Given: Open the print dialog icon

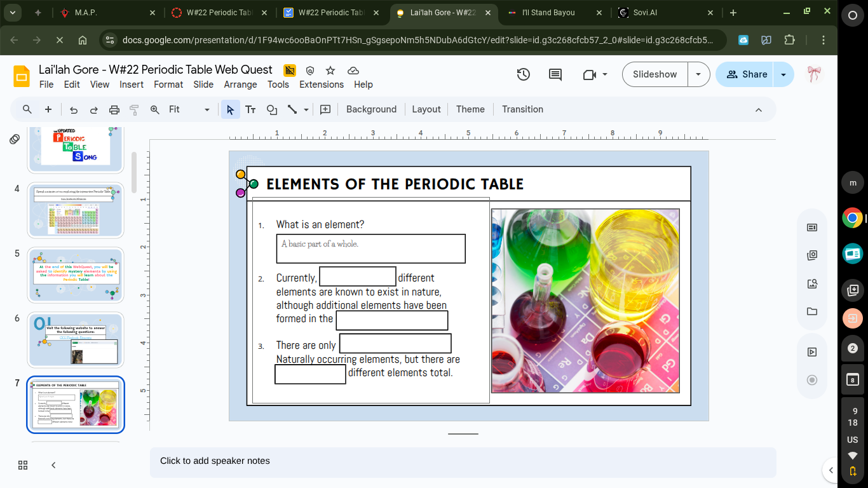Looking at the screenshot, I should 114,109.
